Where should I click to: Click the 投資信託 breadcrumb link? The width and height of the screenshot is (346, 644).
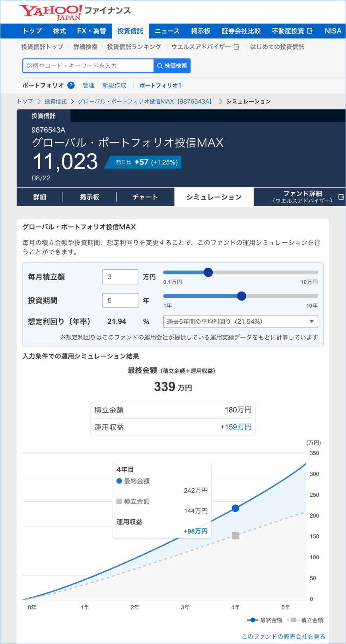56,101
